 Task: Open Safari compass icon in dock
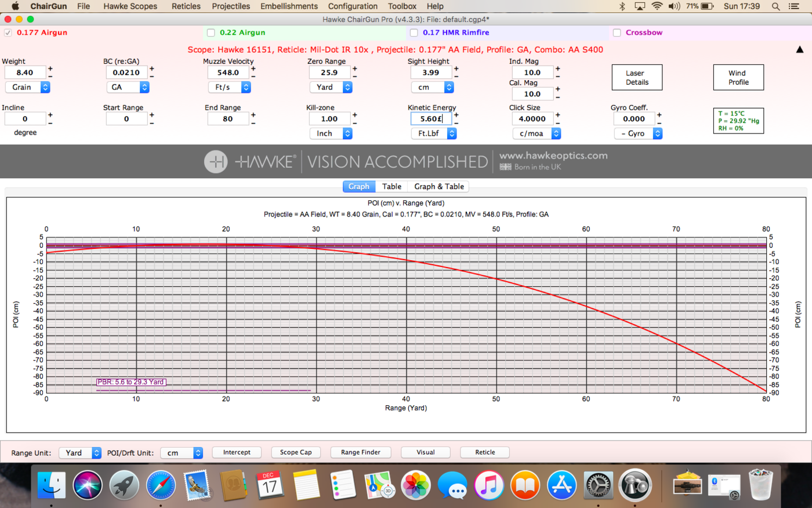161,485
